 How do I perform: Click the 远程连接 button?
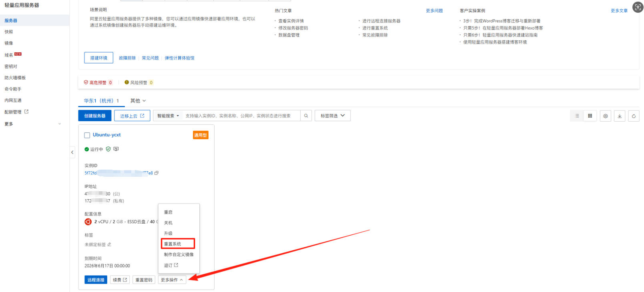[96, 280]
